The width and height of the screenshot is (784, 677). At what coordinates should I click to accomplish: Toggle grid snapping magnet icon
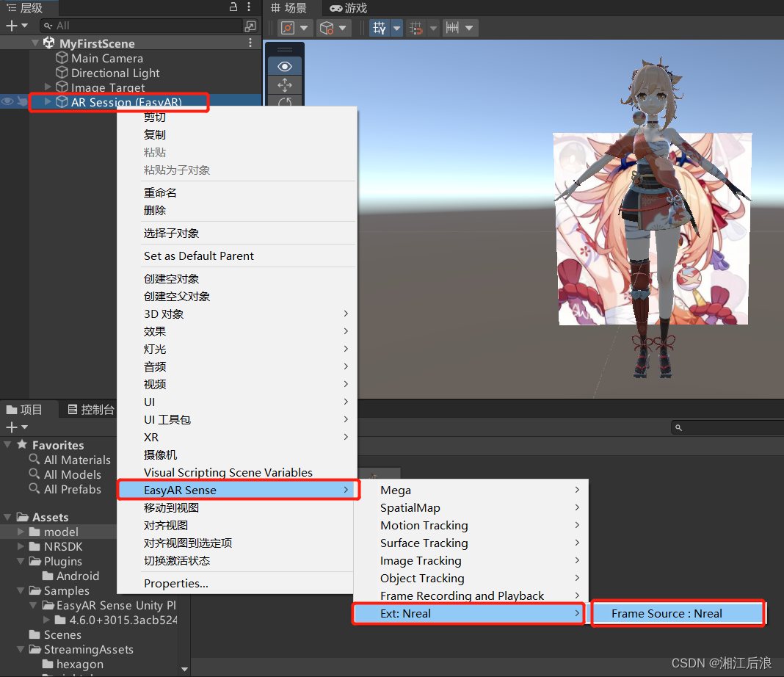pos(416,28)
